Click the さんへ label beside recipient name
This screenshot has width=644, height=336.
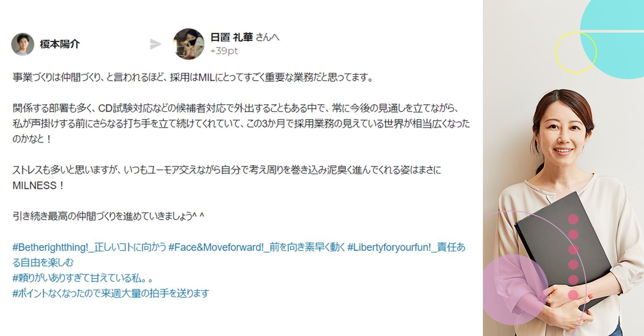pyautogui.click(x=267, y=38)
